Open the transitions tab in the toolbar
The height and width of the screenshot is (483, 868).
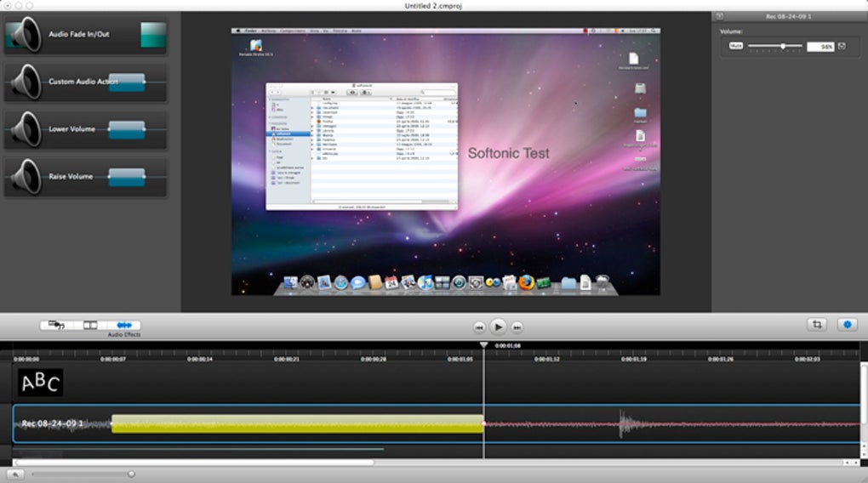[x=89, y=326]
